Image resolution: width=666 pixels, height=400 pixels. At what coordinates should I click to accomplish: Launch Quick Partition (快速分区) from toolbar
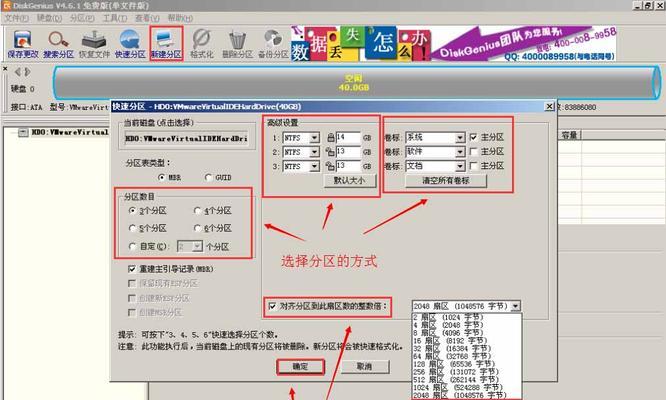[x=130, y=44]
